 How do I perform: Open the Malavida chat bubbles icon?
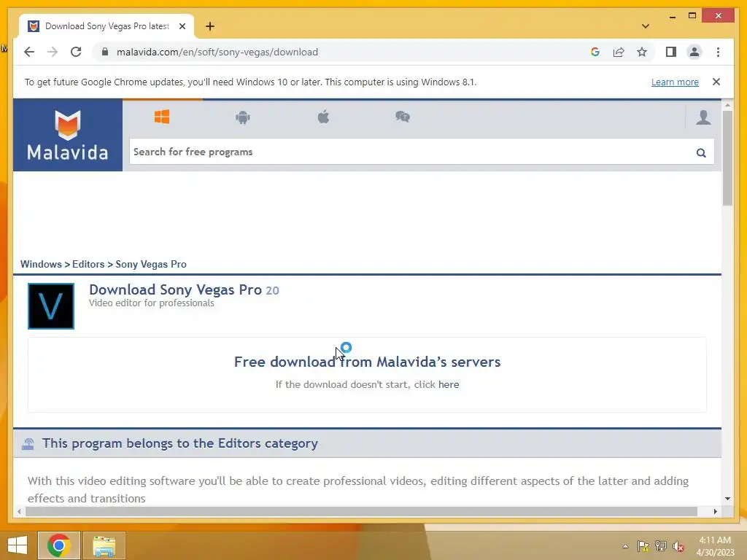coord(403,117)
